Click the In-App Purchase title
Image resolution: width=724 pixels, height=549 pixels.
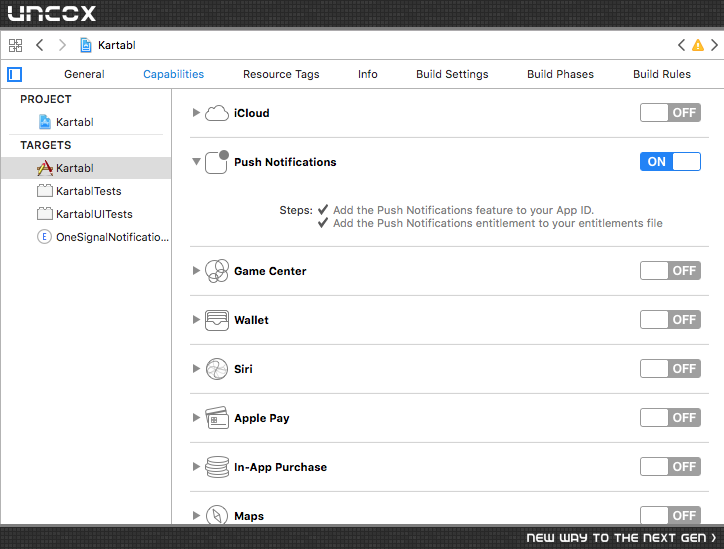280,467
